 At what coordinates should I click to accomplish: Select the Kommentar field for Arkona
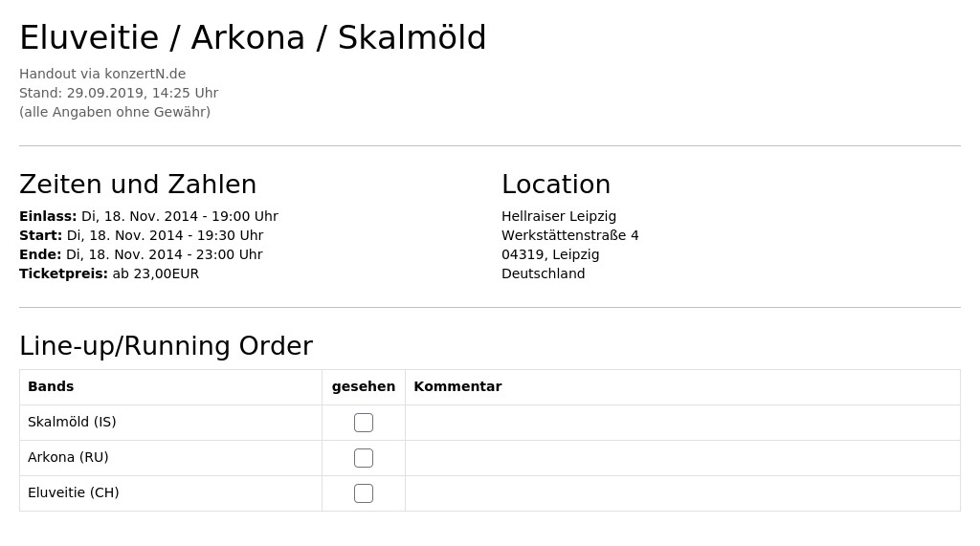point(682,458)
